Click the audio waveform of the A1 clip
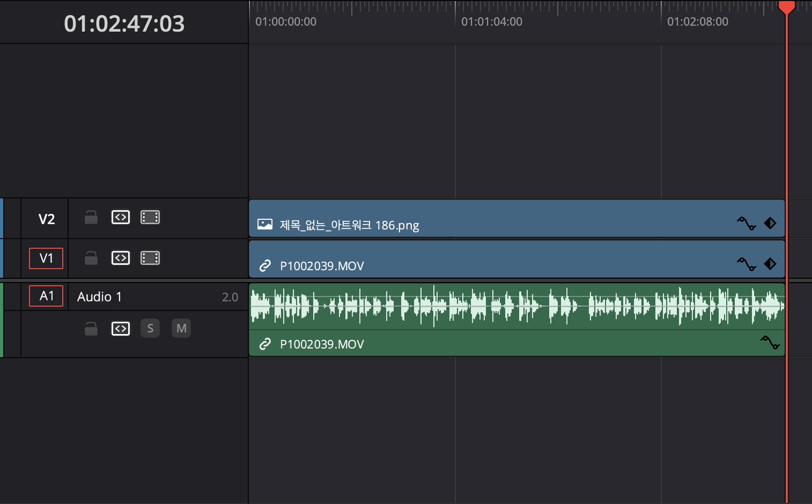812x504 pixels. (x=517, y=306)
